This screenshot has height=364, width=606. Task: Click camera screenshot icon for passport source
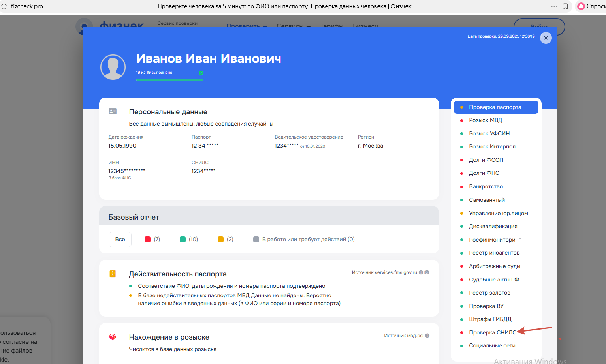tap(427, 272)
